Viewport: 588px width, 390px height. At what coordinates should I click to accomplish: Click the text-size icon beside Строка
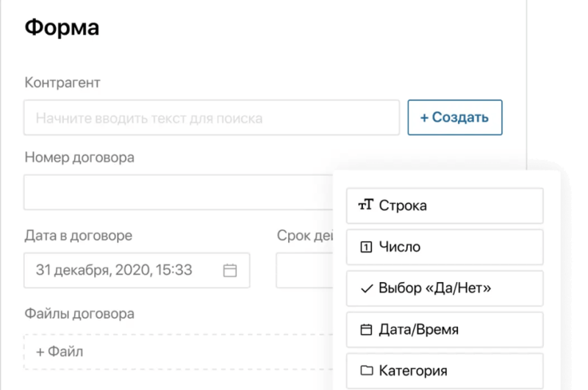(365, 206)
